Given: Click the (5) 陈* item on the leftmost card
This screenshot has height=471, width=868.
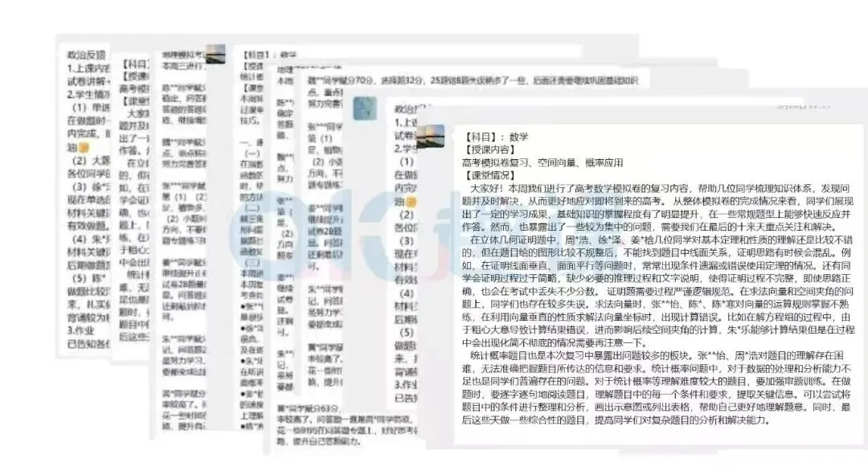Looking at the screenshot, I should 88,278.
